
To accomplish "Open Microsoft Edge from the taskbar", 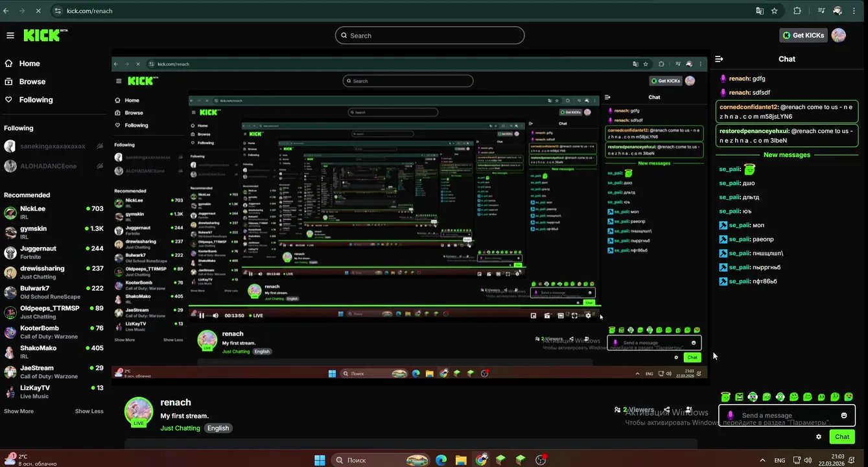I will (441, 460).
